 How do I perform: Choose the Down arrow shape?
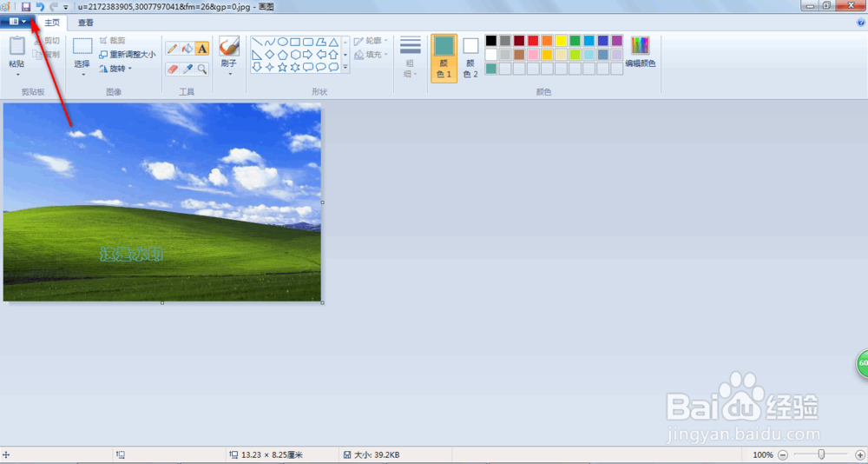(257, 67)
